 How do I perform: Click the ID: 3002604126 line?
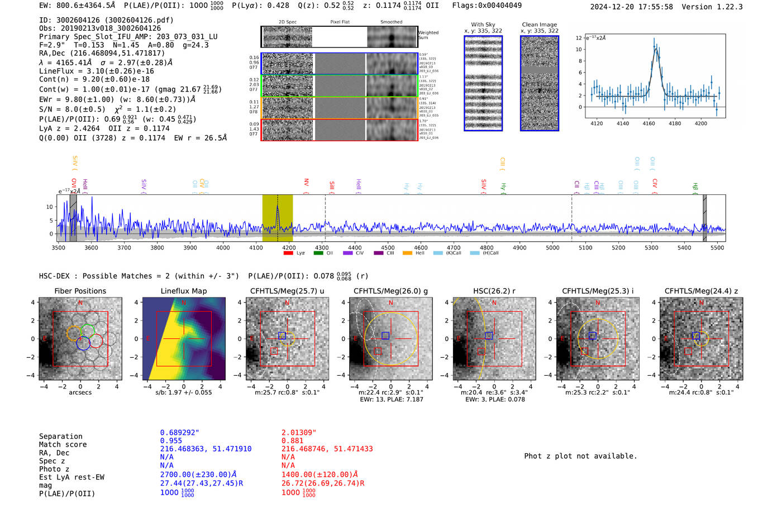coord(106,20)
